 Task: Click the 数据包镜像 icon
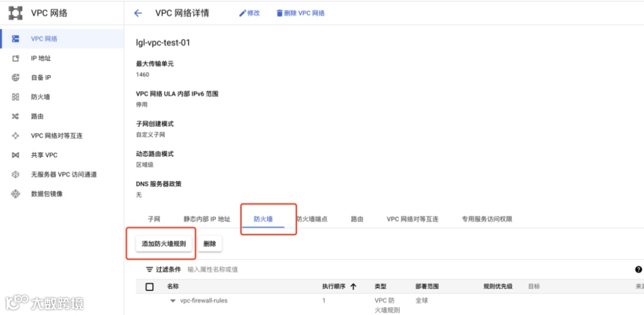coord(15,194)
